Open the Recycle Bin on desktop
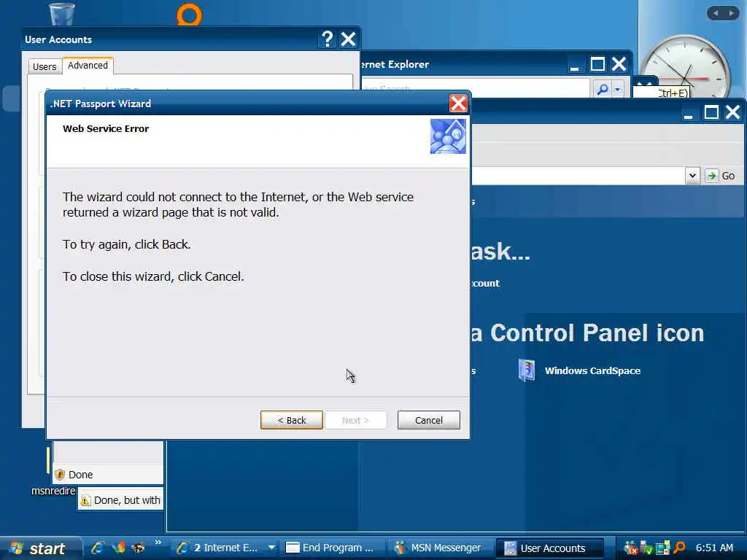This screenshot has width=747, height=560. [x=62, y=13]
